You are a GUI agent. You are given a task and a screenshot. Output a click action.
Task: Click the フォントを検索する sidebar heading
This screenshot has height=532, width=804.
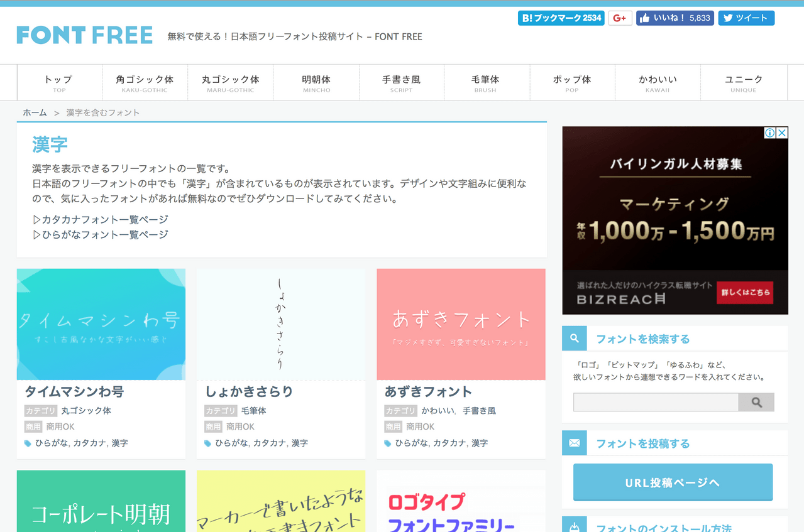[642, 339]
